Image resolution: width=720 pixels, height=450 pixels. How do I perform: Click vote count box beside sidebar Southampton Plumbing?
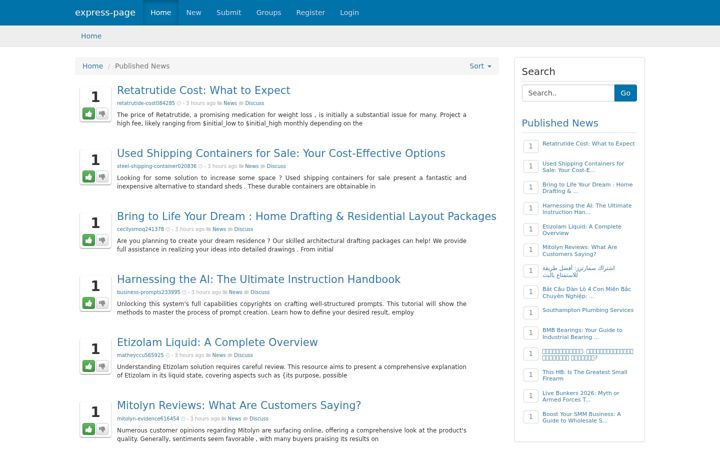tap(531, 313)
